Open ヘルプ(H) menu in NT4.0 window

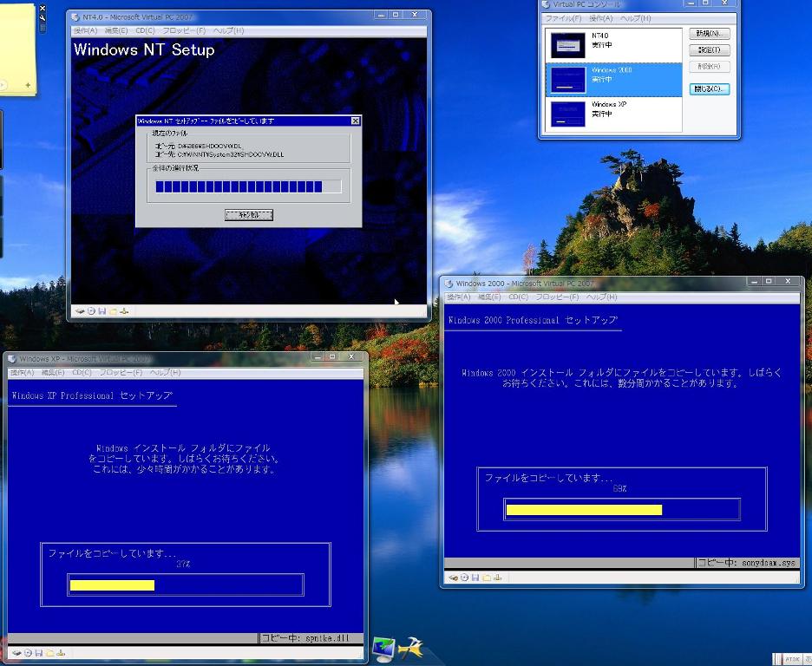click(228, 30)
